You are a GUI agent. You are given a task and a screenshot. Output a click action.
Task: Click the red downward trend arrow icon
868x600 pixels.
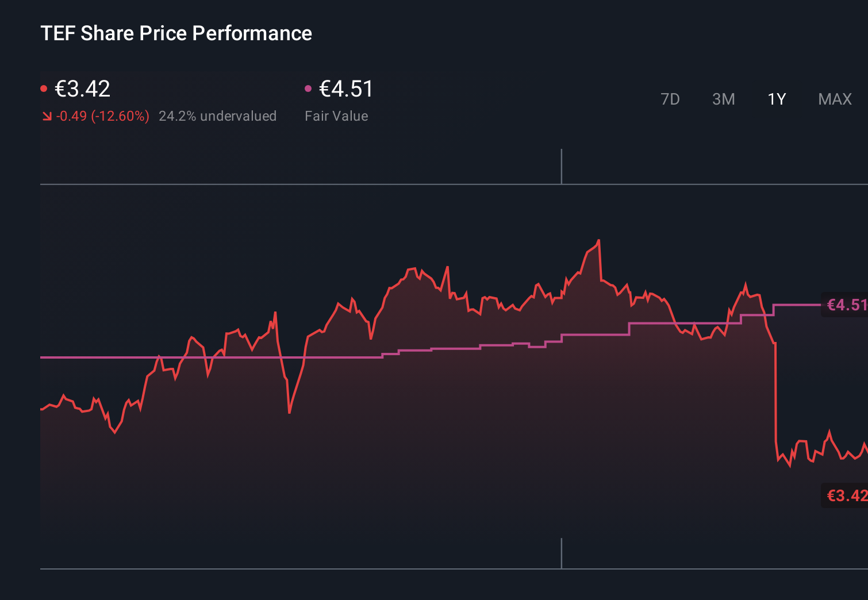[46, 116]
